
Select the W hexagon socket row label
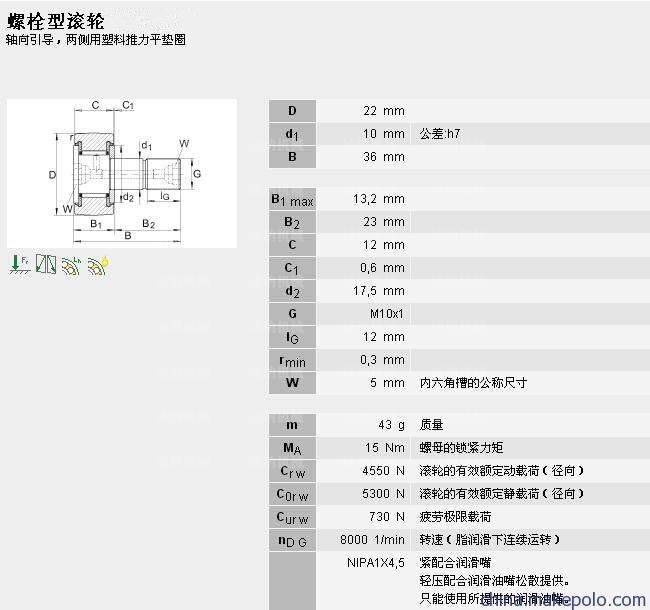(x=292, y=383)
